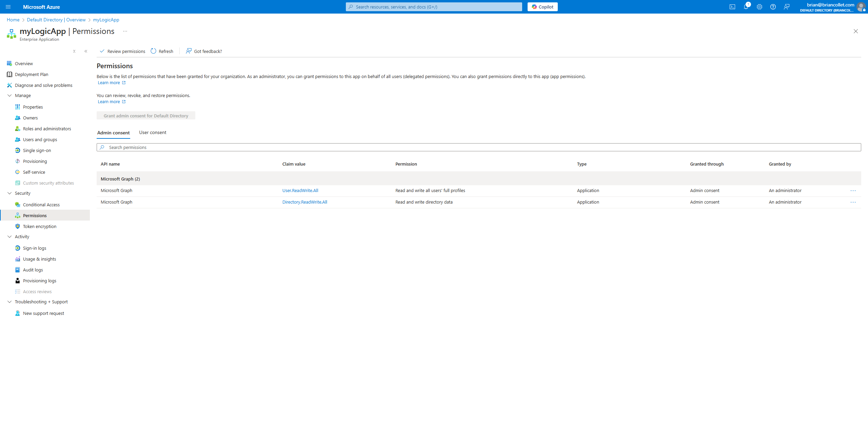
Task: Click the sidebar expand/collapse all icon
Action: pos(74,51)
